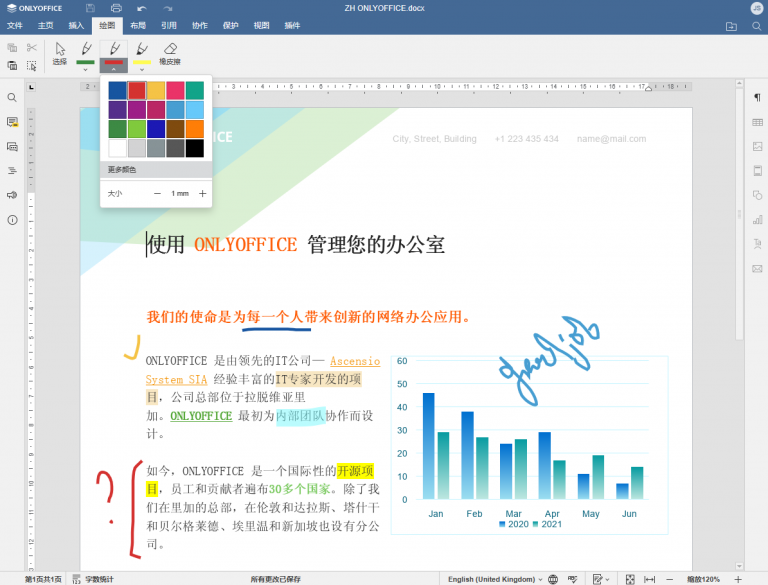
Task: Pick the orange color swatch
Action: [194, 129]
